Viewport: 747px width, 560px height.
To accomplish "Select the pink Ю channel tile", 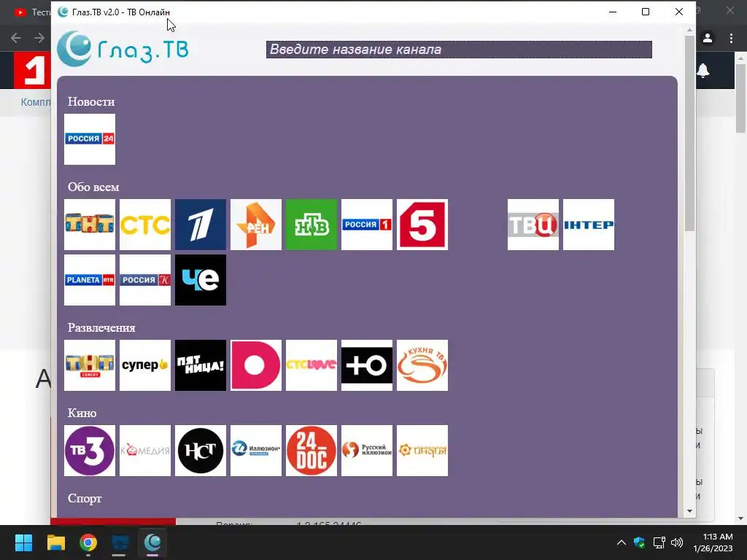I will tap(256, 365).
